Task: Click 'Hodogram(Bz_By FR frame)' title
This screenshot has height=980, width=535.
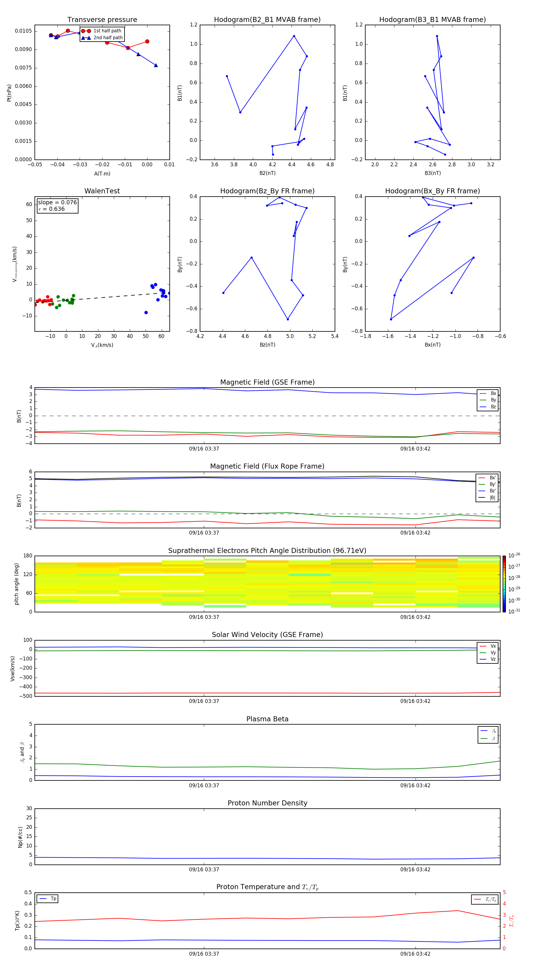Action: tap(267, 191)
